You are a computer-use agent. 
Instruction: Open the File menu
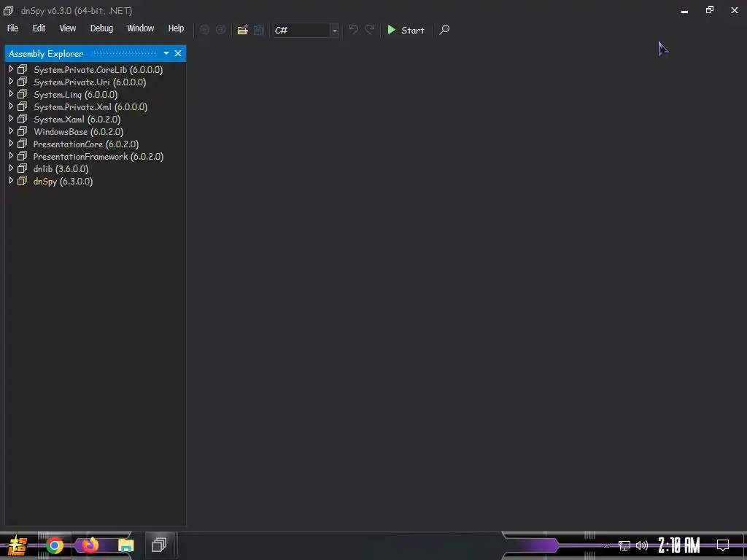[13, 28]
